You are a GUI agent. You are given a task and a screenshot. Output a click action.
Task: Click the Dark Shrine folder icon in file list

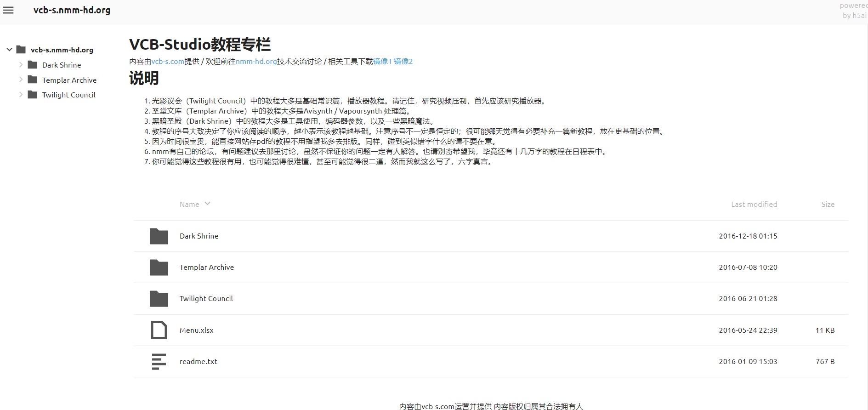(x=159, y=236)
